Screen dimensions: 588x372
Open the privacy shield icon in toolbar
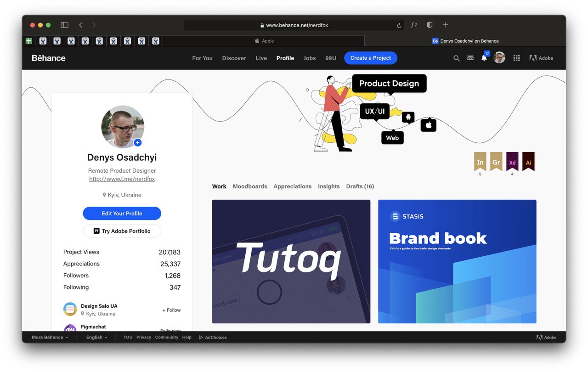[x=430, y=25]
